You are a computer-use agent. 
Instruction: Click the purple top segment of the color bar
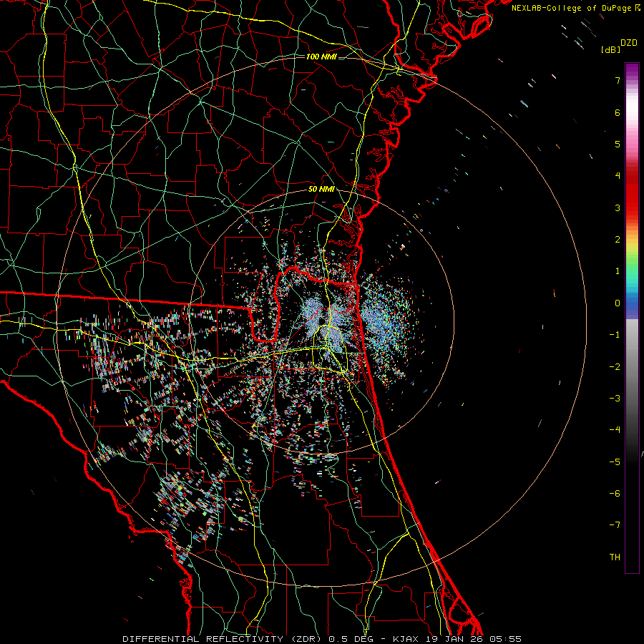(632, 70)
